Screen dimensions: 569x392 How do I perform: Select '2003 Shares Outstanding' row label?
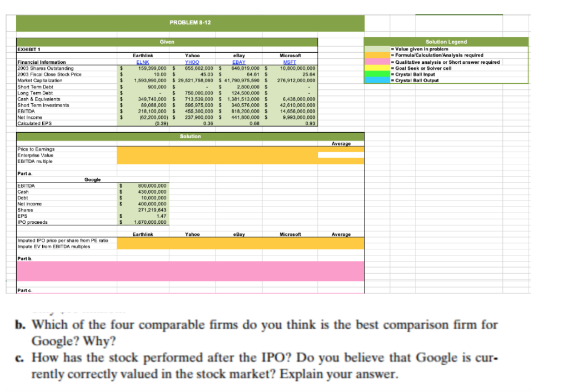[46, 68]
